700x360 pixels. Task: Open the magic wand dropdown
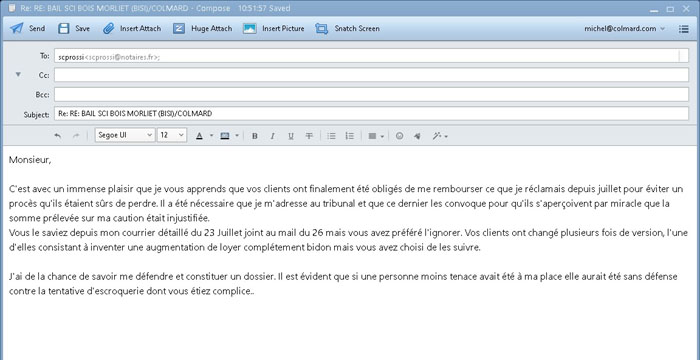click(x=440, y=136)
